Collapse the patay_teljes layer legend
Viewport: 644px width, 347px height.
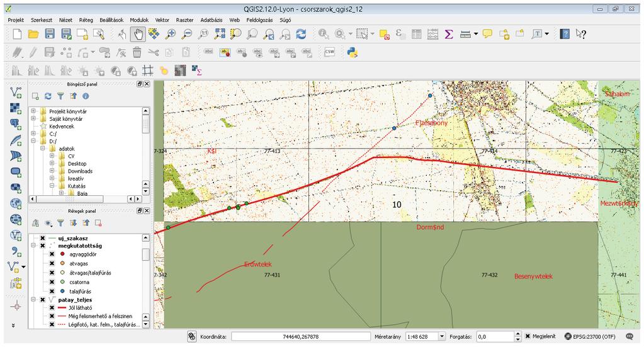[33, 300]
